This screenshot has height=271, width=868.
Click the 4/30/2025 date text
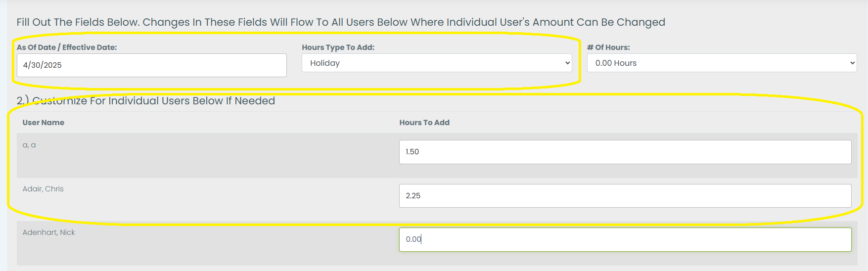point(43,65)
